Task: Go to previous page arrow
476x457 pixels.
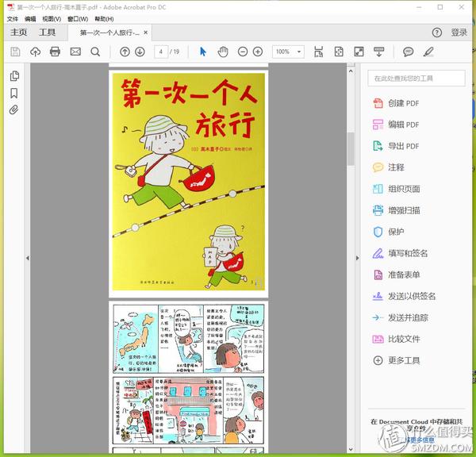Action: (x=125, y=52)
